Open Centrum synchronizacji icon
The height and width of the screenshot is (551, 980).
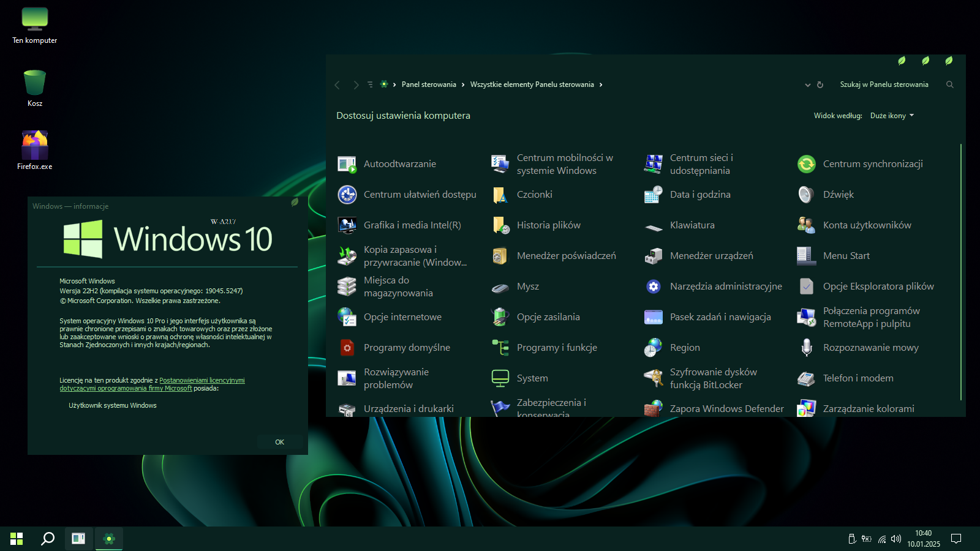coord(806,164)
